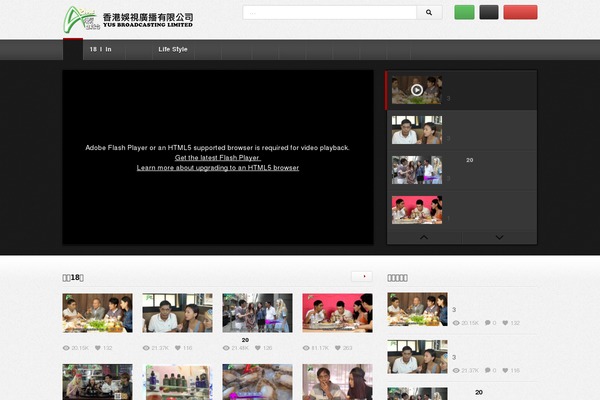Click the 81.17K view count text
600x400 pixels.
(x=320, y=348)
